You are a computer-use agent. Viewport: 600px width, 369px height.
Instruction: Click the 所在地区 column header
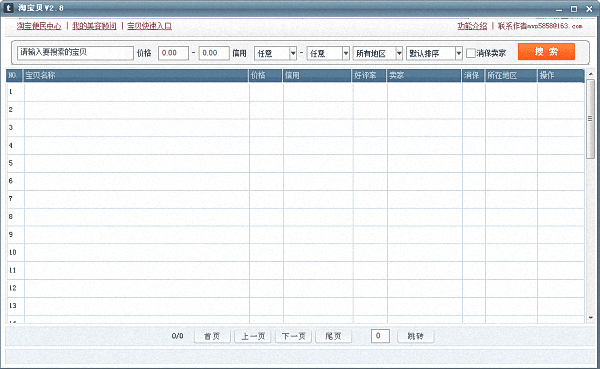click(511, 75)
